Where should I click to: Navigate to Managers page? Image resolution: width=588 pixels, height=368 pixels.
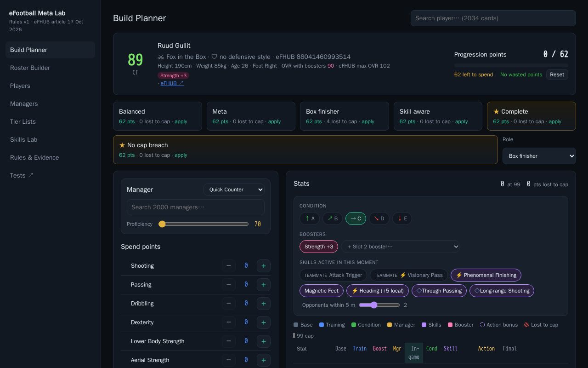pos(50,103)
